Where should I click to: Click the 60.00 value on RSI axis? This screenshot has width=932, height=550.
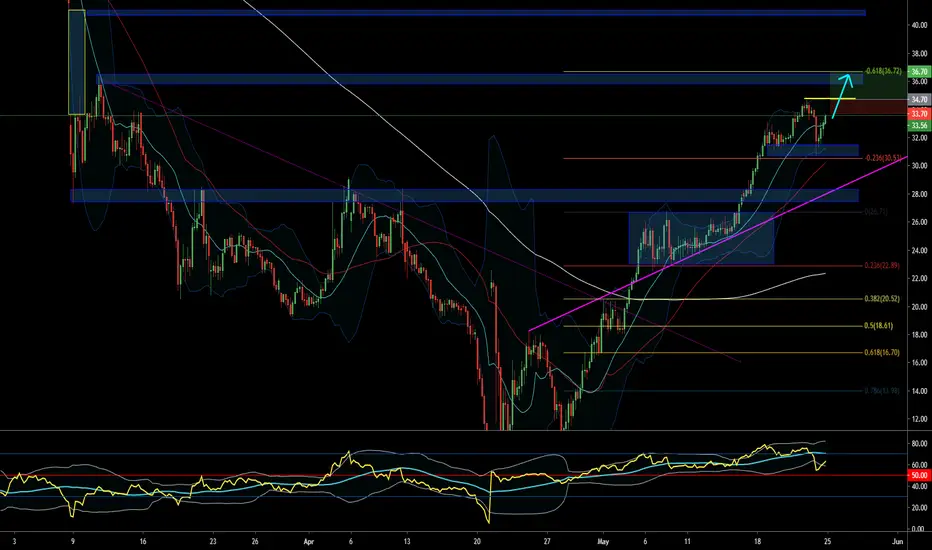coord(919,465)
